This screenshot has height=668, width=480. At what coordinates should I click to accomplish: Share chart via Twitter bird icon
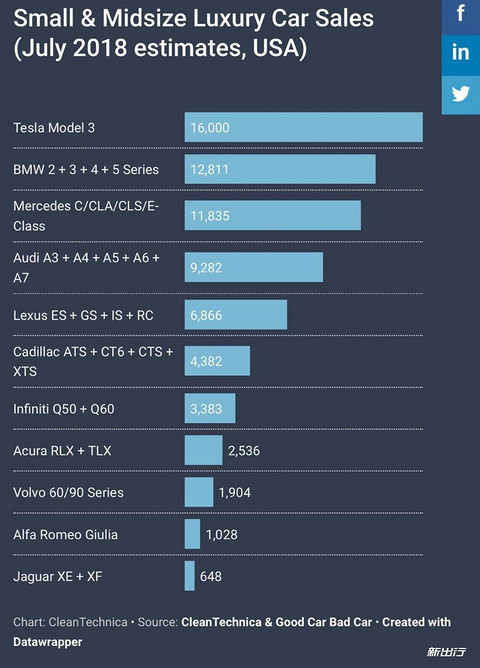click(460, 95)
